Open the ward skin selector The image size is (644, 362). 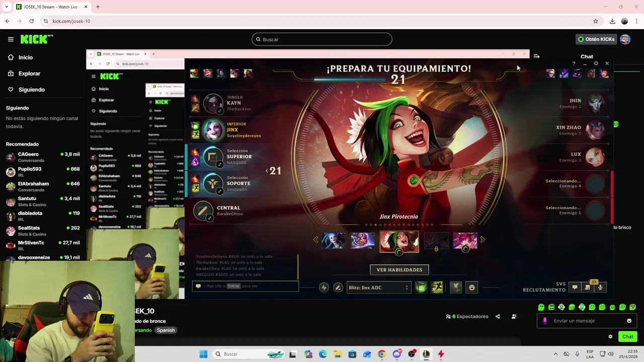tap(456, 288)
